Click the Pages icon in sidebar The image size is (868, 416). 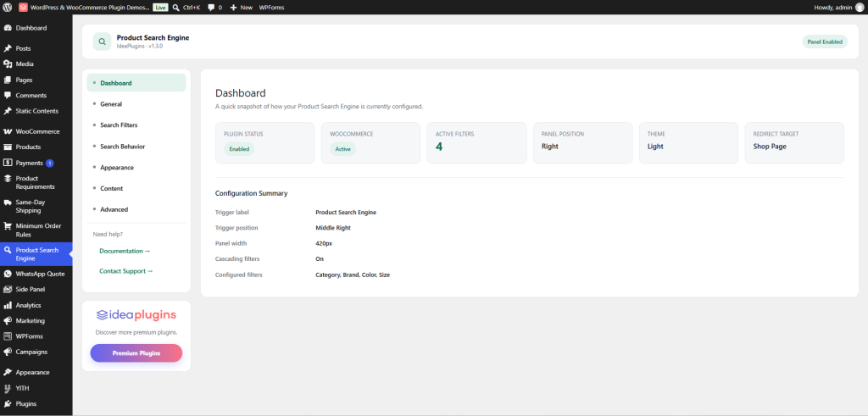tap(8, 80)
